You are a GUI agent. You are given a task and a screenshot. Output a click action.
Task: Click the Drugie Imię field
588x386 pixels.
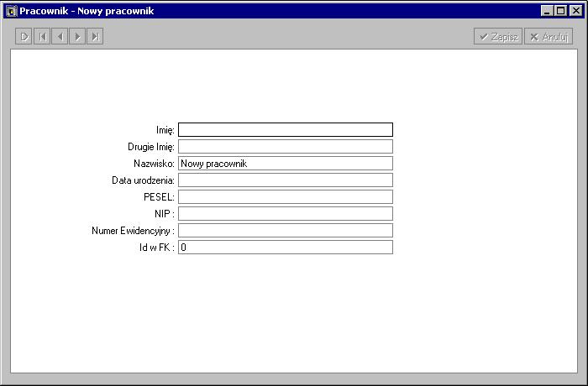pos(286,147)
